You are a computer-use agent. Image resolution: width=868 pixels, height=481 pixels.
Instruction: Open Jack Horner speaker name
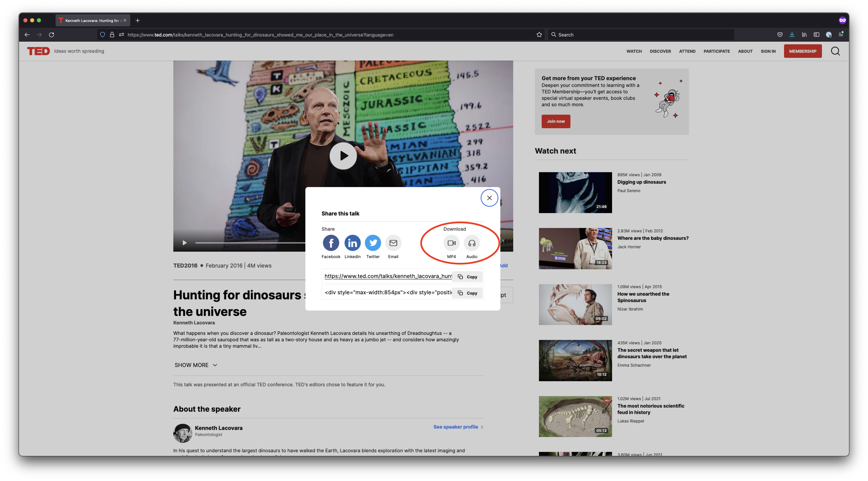pos(629,247)
